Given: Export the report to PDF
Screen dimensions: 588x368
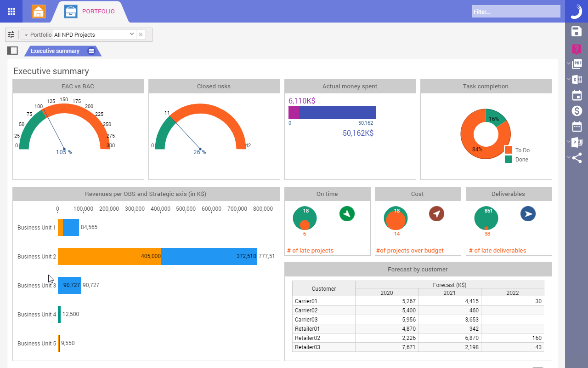Looking at the screenshot, I should click(577, 63).
